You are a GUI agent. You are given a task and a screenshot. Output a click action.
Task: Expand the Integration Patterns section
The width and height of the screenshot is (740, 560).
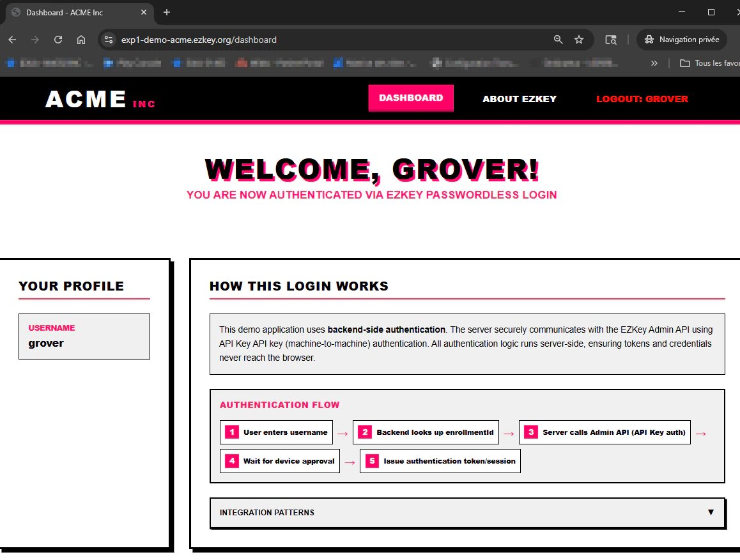467,512
